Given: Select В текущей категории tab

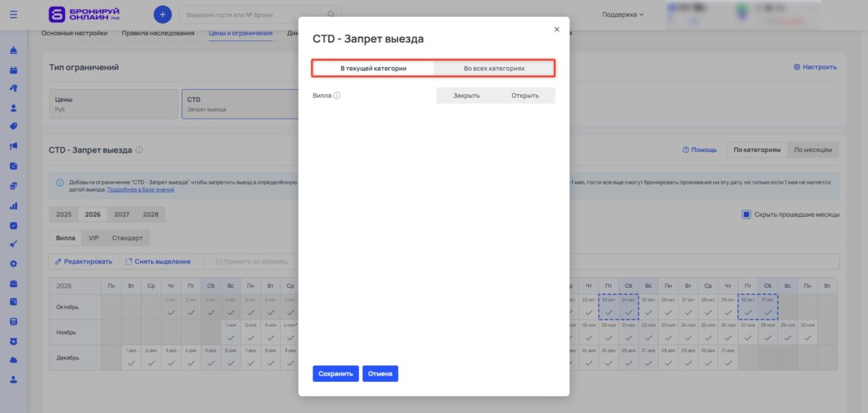Looking at the screenshot, I should (x=373, y=69).
